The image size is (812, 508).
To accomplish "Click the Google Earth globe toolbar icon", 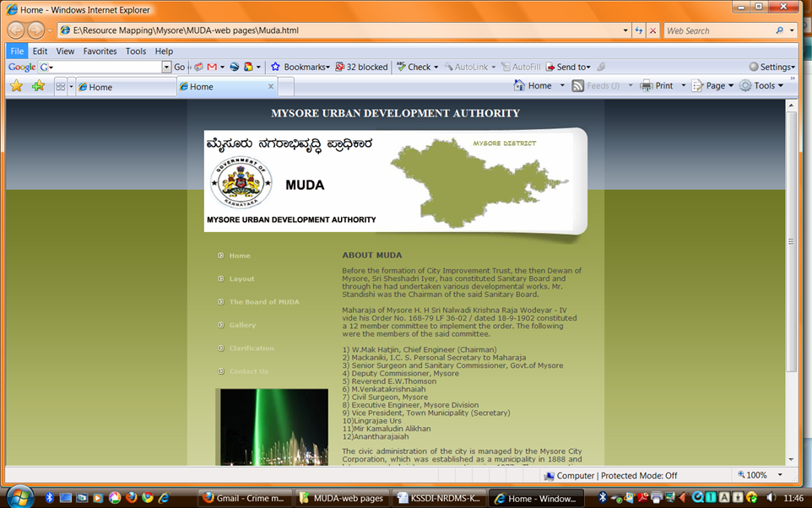I will tap(235, 67).
